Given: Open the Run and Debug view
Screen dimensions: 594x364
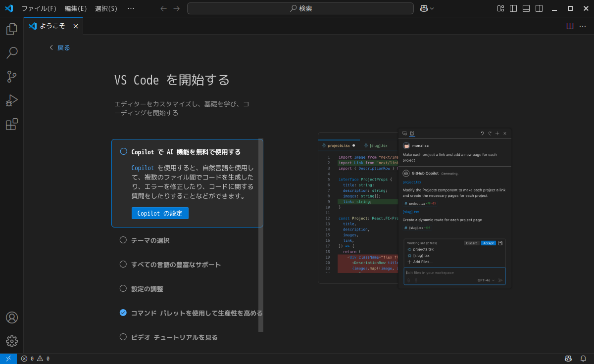Looking at the screenshot, I should click(11, 100).
